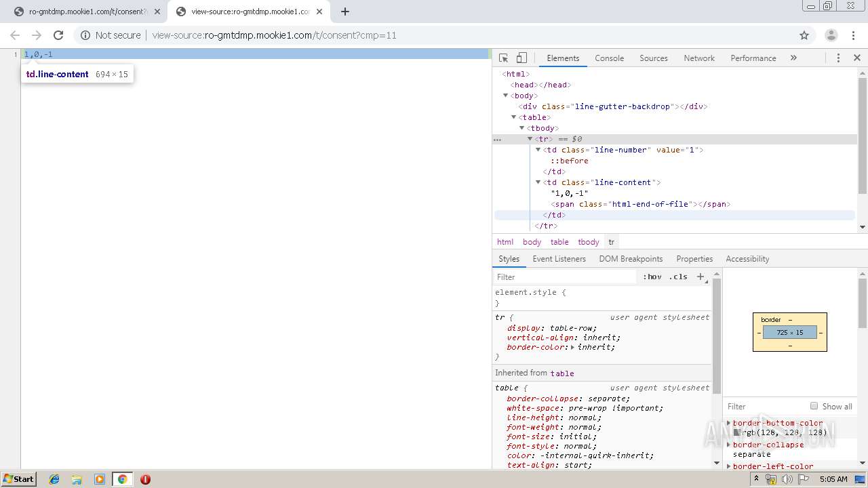Open Internet Explorer from taskbar
The width and height of the screenshot is (868, 488).
point(54,479)
